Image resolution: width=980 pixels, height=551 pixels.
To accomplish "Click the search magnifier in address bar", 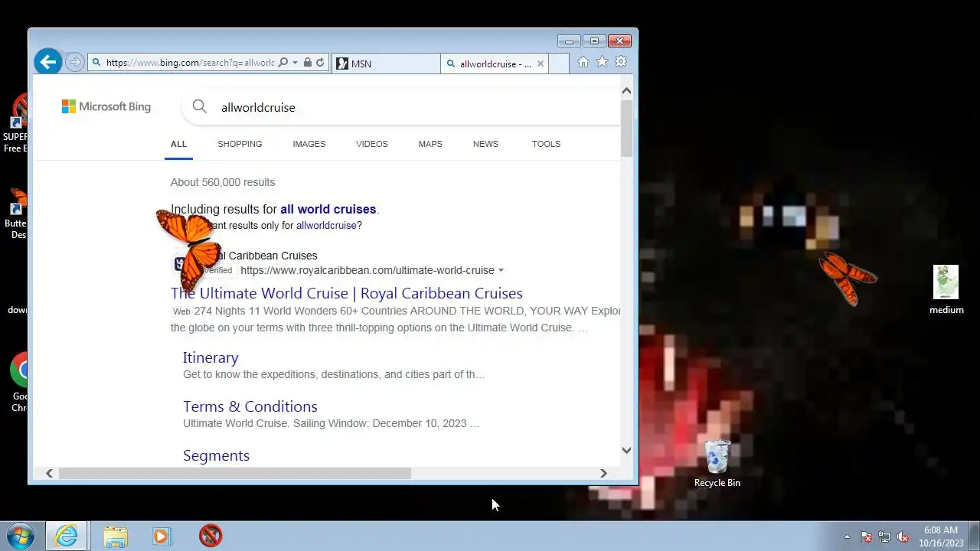I will click(x=283, y=63).
